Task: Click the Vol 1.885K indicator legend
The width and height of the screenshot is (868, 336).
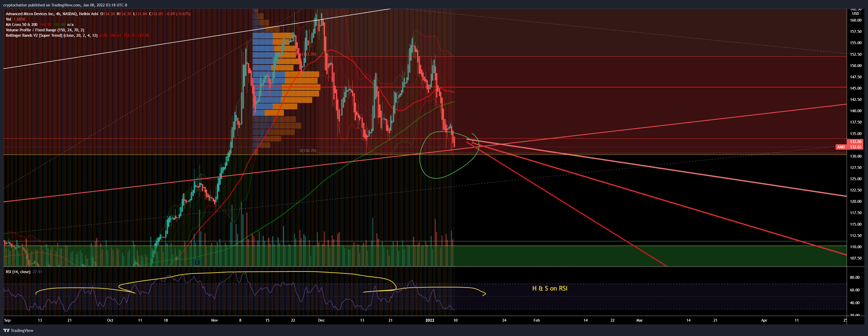Action: point(15,19)
